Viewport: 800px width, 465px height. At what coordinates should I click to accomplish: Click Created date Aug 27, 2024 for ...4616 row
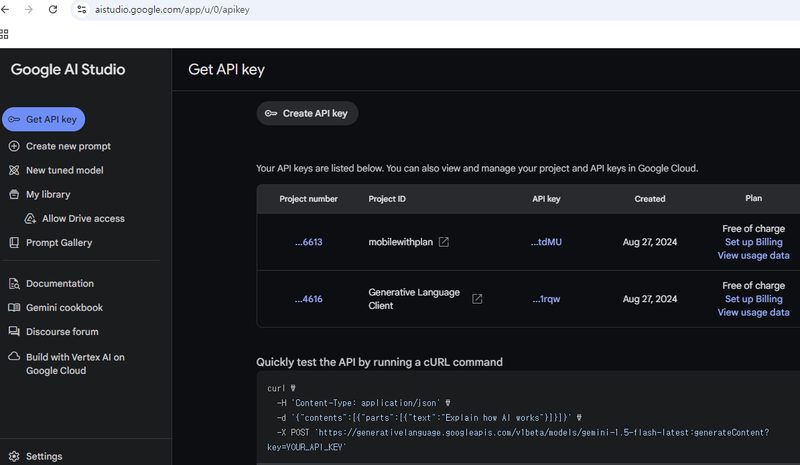650,299
